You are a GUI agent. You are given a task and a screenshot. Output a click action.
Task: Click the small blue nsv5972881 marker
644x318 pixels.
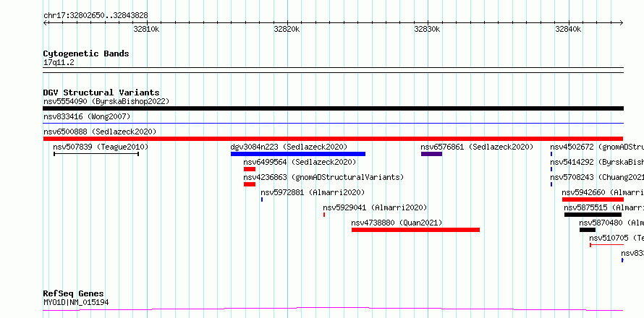click(x=262, y=199)
